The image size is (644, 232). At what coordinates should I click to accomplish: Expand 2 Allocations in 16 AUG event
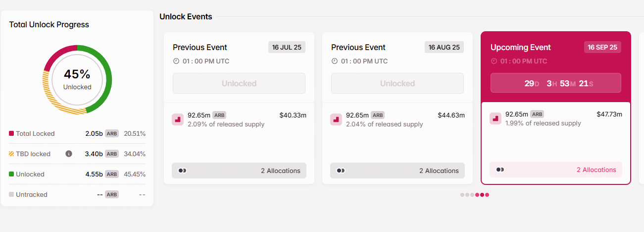tap(439, 171)
